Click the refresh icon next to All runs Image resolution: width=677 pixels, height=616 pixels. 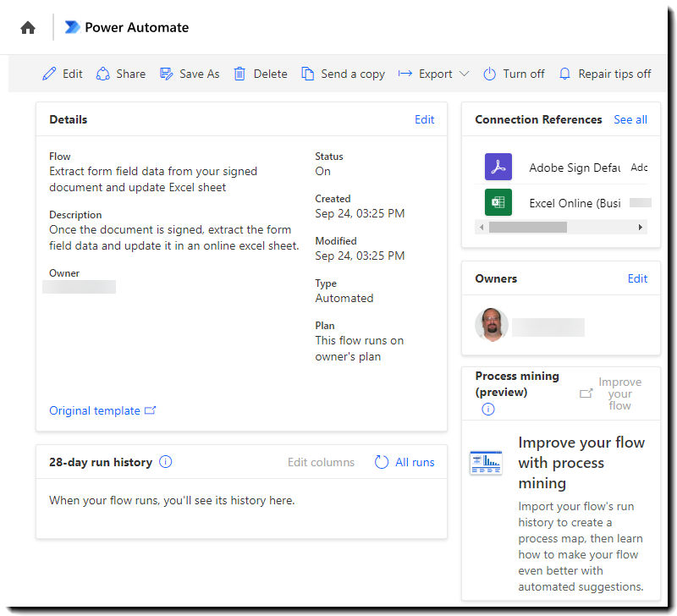381,462
